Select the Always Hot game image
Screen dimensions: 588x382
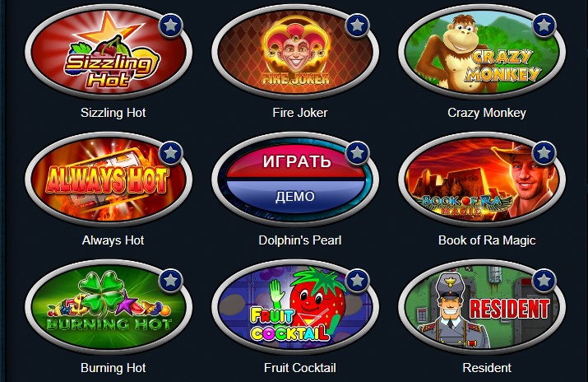click(109, 179)
